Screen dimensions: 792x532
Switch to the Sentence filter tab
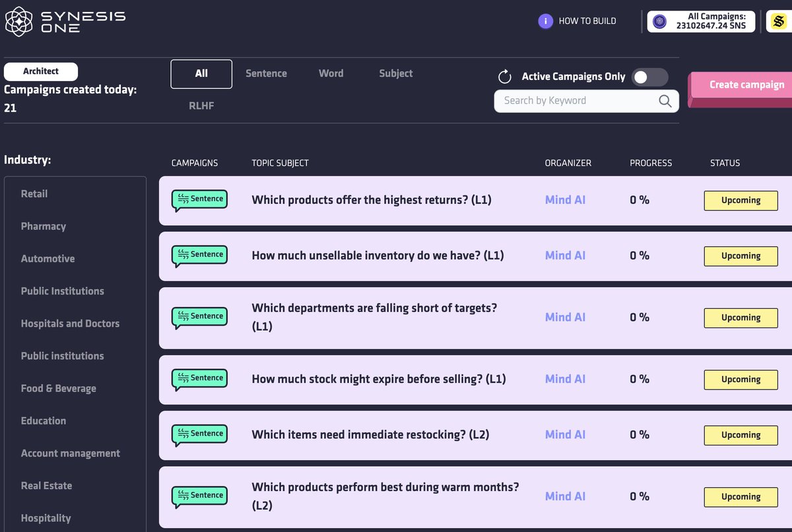(x=266, y=73)
